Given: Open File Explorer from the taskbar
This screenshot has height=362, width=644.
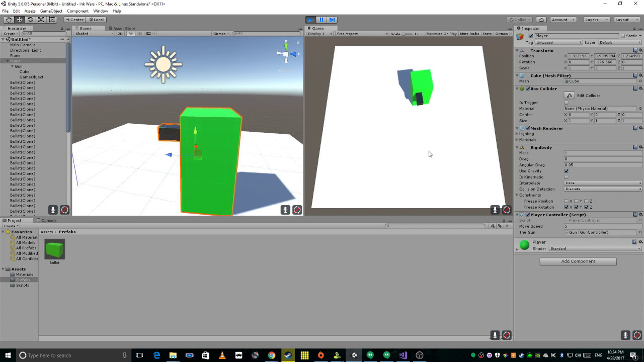Looking at the screenshot, I should click(173, 355).
